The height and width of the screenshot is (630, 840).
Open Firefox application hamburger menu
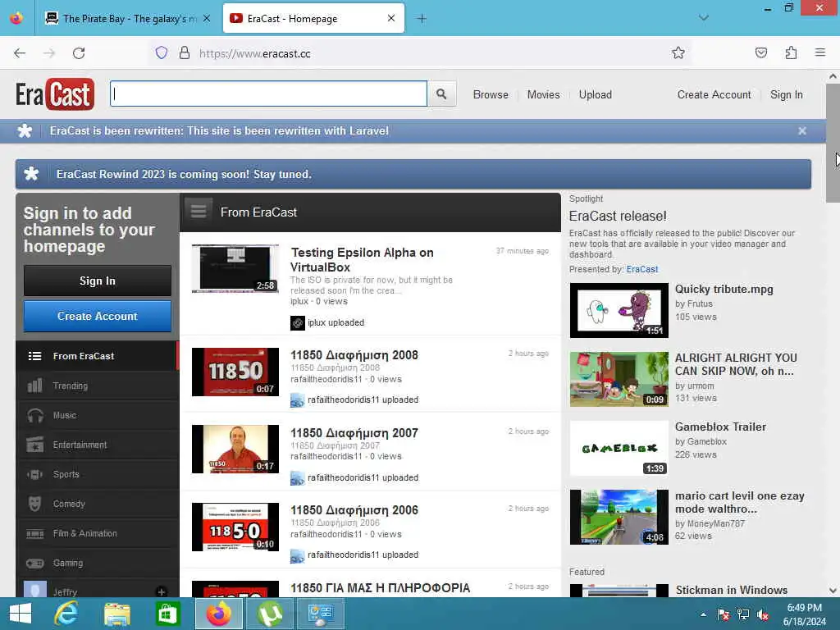pyautogui.click(x=820, y=52)
